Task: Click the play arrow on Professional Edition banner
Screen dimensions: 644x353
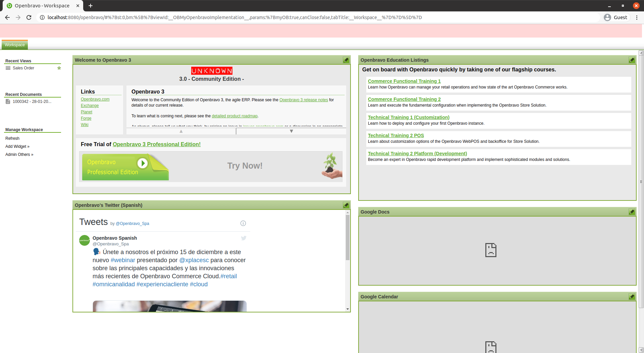Action: coord(143,163)
